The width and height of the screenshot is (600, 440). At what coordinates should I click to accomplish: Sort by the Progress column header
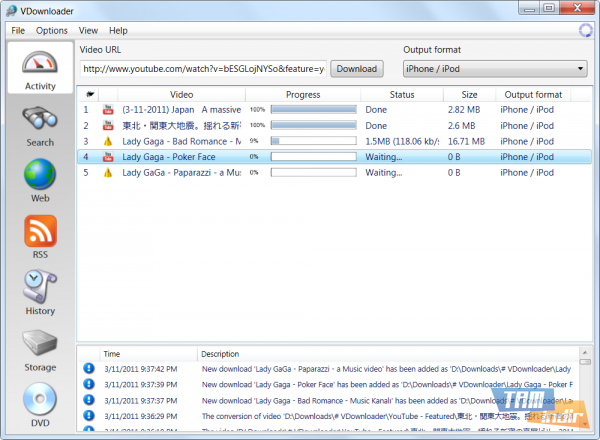[x=303, y=95]
